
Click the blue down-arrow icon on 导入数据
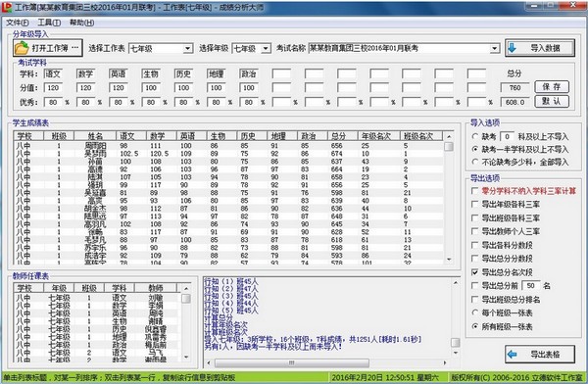coord(513,48)
